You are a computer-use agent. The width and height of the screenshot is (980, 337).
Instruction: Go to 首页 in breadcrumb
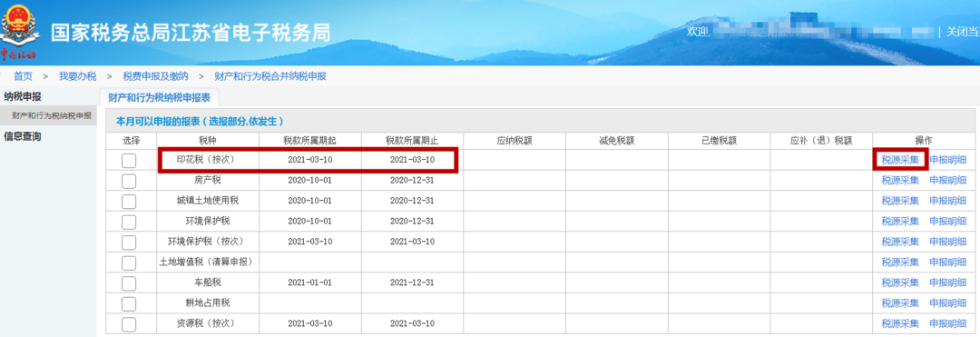pos(23,76)
